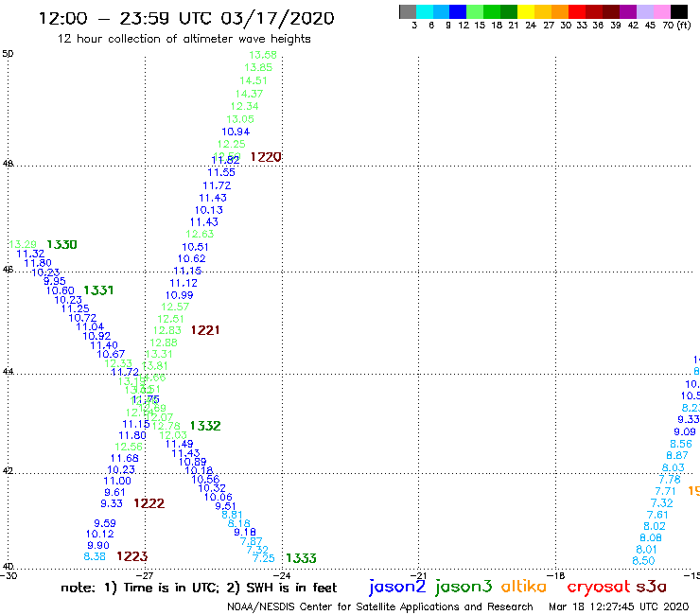The height and width of the screenshot is (615, 700).
Task: Click the wave height value 10.12
Action: pyautogui.click(x=100, y=535)
